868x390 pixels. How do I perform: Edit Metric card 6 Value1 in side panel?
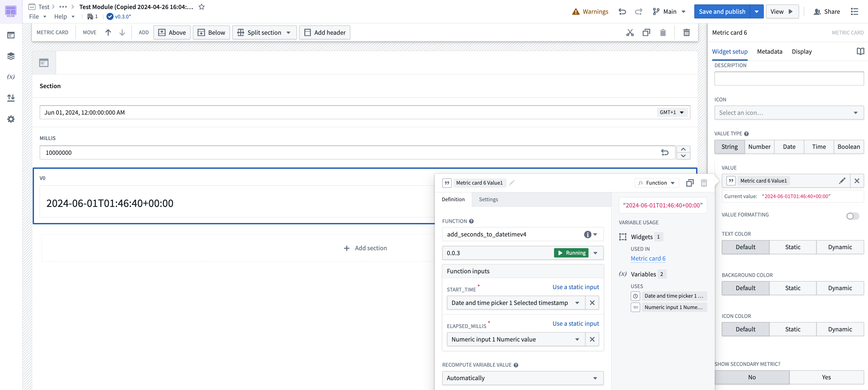(842, 181)
